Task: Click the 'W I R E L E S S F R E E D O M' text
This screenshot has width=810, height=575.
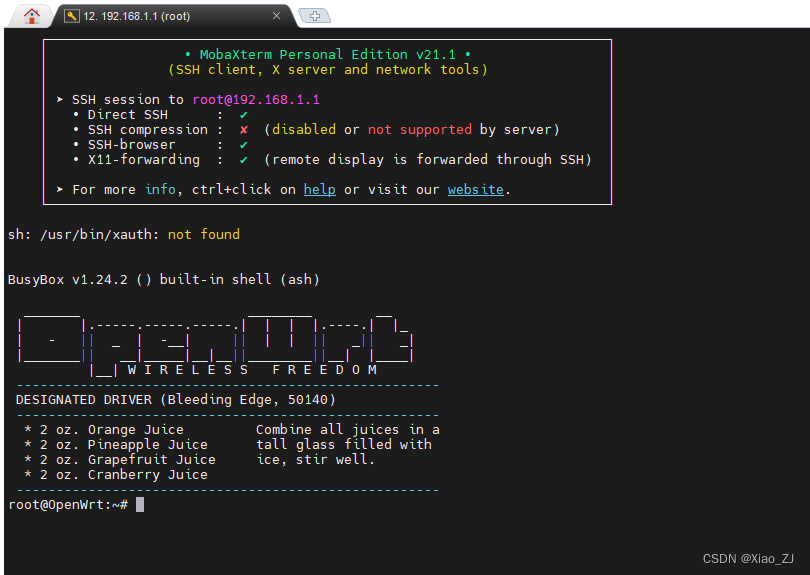Action: (x=252, y=370)
